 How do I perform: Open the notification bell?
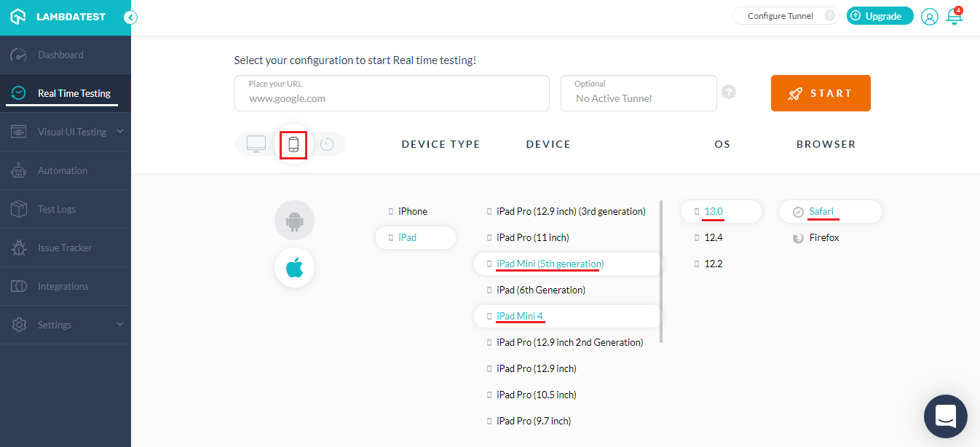point(954,16)
